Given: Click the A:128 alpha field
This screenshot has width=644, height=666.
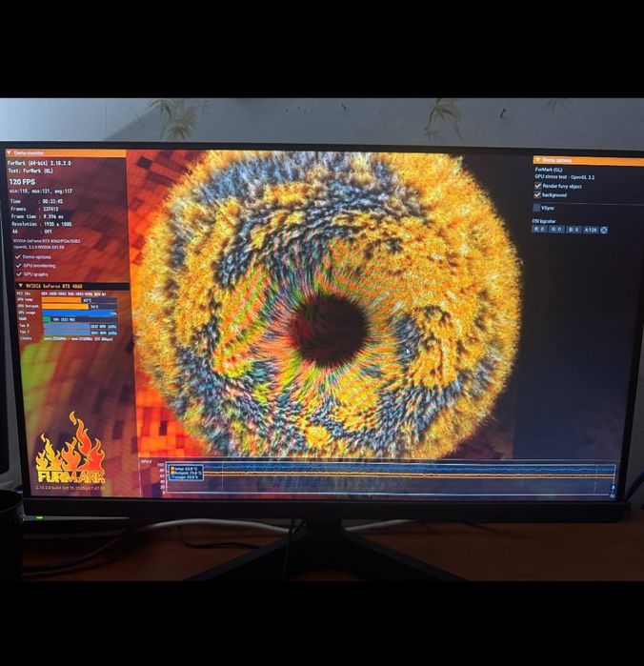Looking at the screenshot, I should [591, 230].
